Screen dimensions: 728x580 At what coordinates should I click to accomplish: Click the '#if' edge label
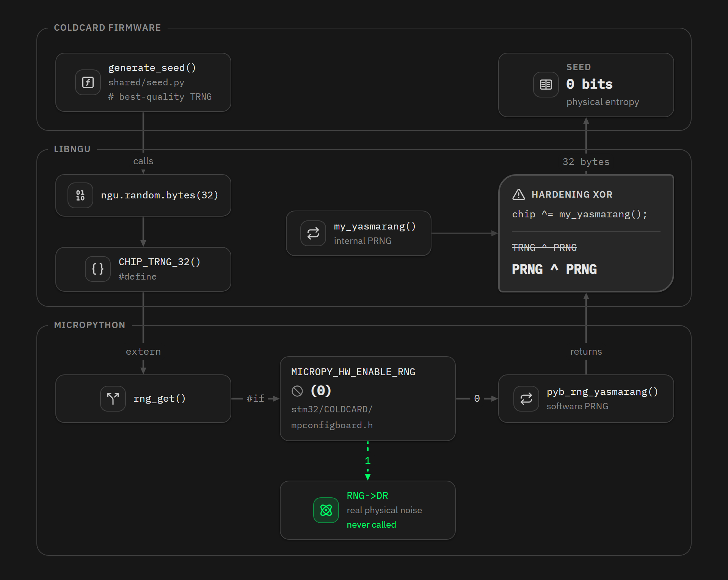[x=256, y=399]
